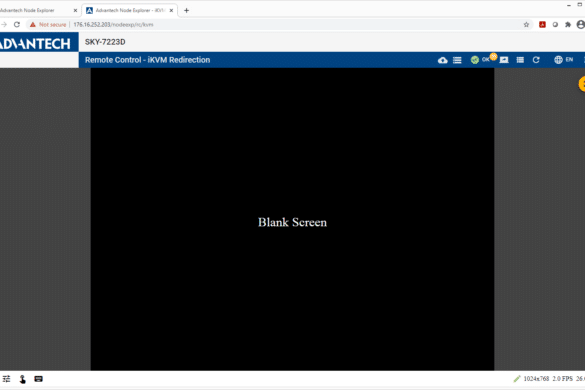
Task: Reload the page with browser reload button
Action: click(x=17, y=25)
